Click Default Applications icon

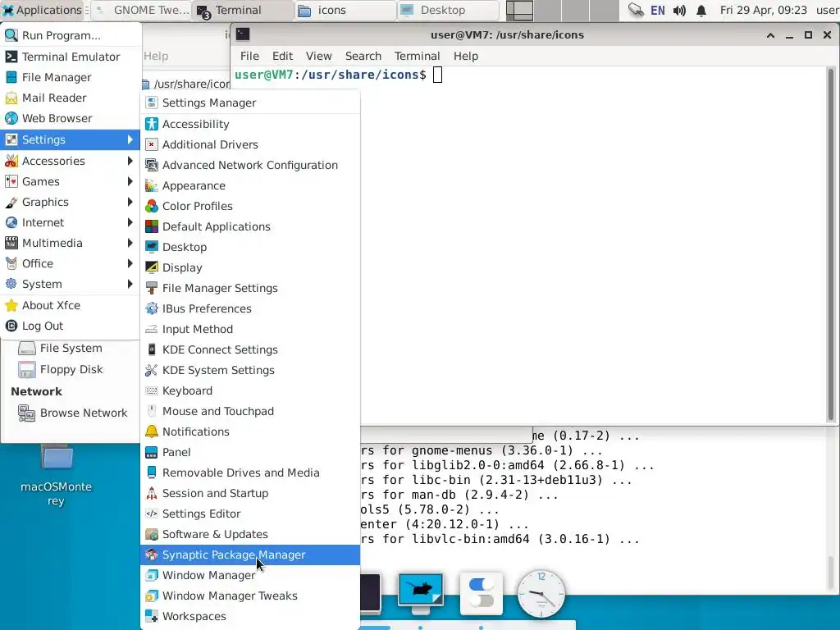[x=152, y=226]
